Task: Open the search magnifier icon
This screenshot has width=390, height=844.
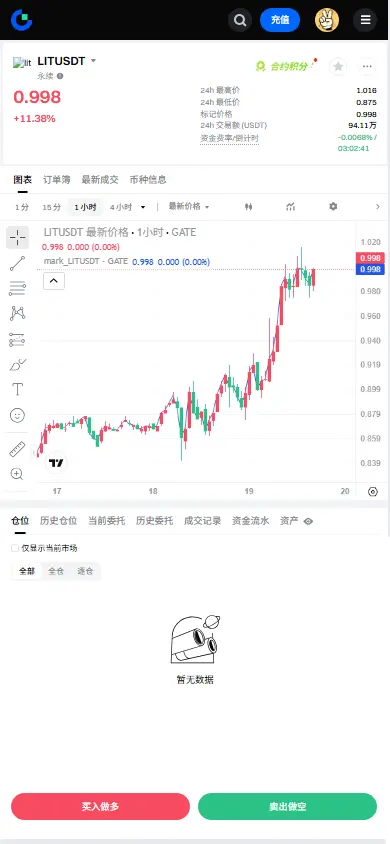Action: pos(240,20)
